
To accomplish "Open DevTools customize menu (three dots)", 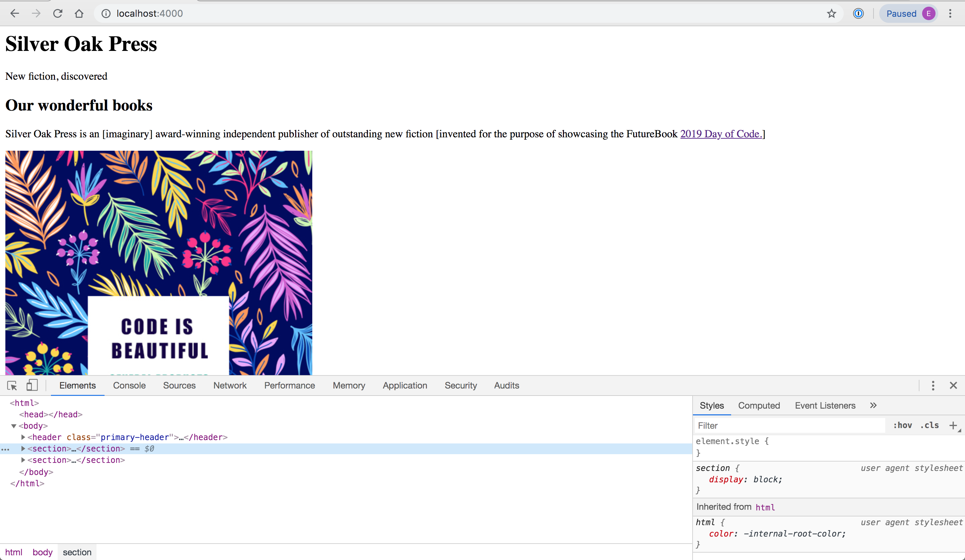I will pyautogui.click(x=933, y=386).
